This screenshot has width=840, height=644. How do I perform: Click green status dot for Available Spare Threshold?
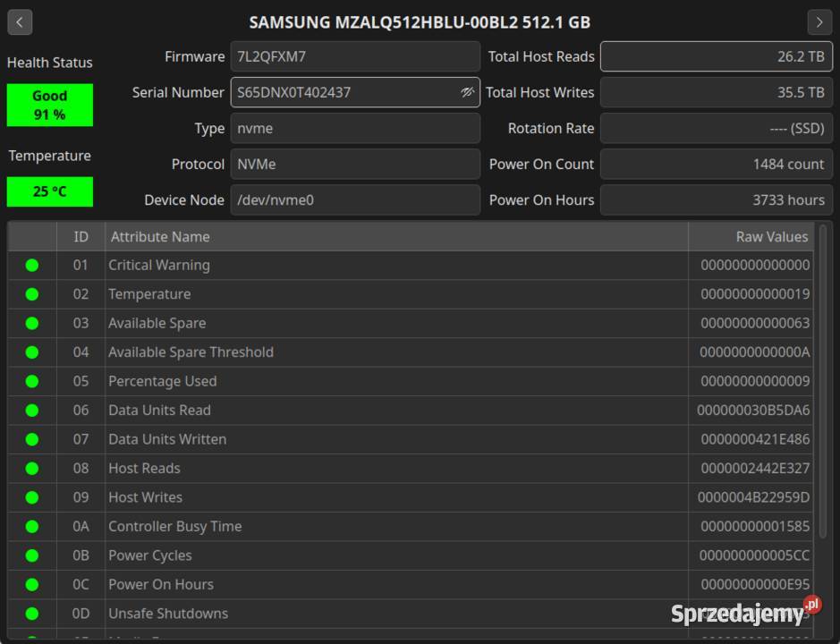pos(32,352)
